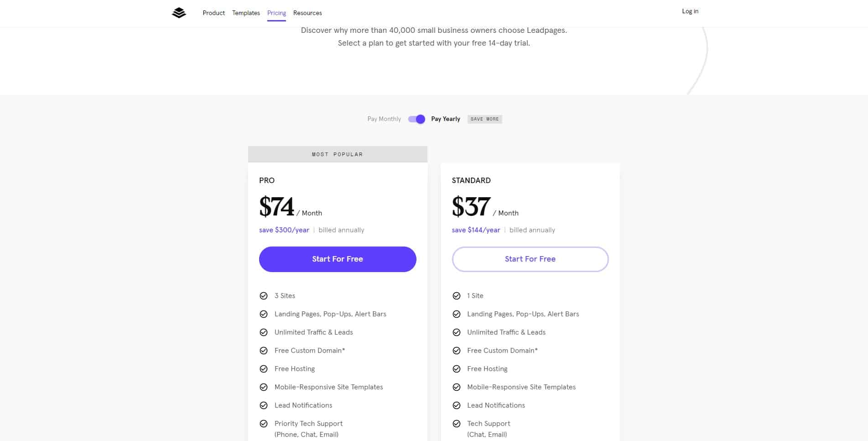The height and width of the screenshot is (441, 868).
Task: Click the Pro Free Custom Domain check icon
Action: click(x=264, y=351)
